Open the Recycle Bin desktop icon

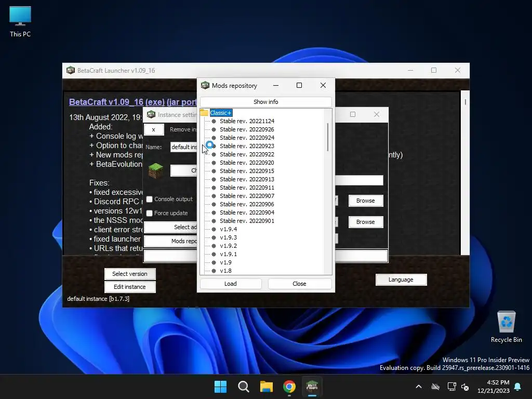[506, 327]
